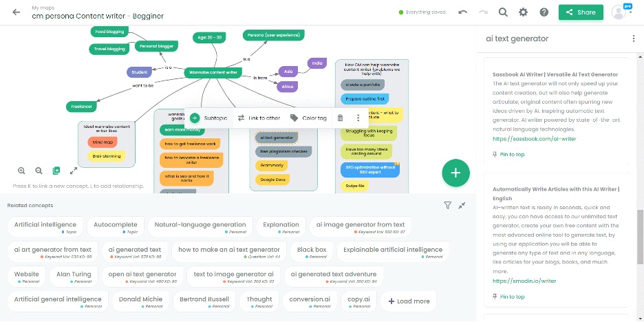Image resolution: width=644 pixels, height=322 pixels.
Task: Select Natural-language generation concept chip
Action: 200,227
